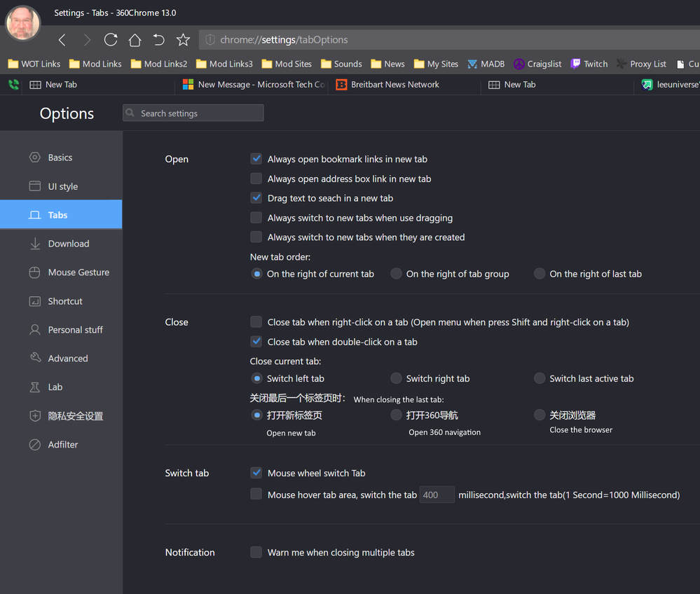This screenshot has width=700, height=594.
Task: Open the News bookmark folder
Action: [388, 64]
